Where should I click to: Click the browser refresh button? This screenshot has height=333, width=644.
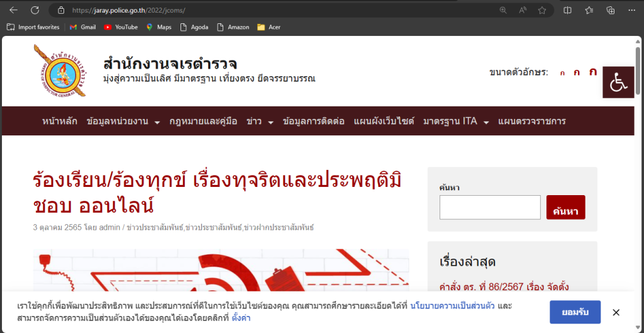(x=35, y=10)
